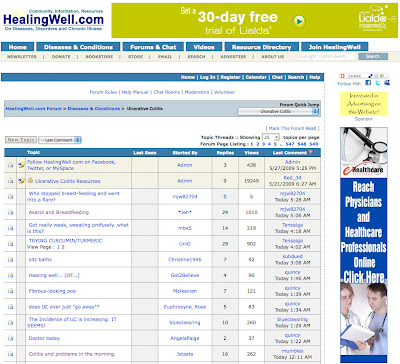Click the Advertise sub-menu link
The width and height of the screenshot is (400, 364).
point(233,57)
